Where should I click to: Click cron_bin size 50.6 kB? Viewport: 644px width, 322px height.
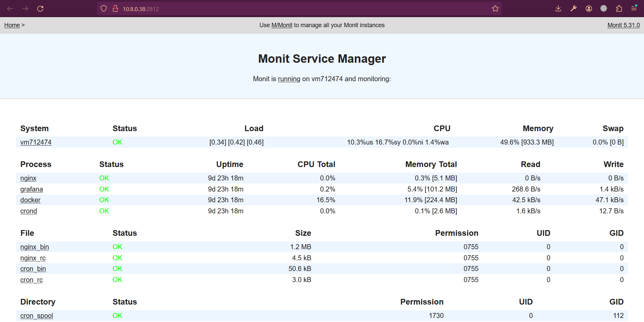pyautogui.click(x=300, y=269)
